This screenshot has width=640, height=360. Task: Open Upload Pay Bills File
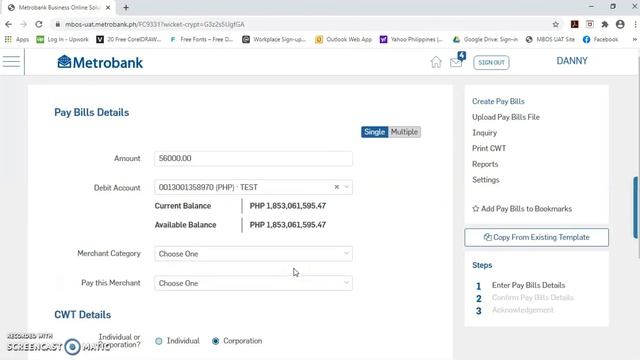coord(506,117)
